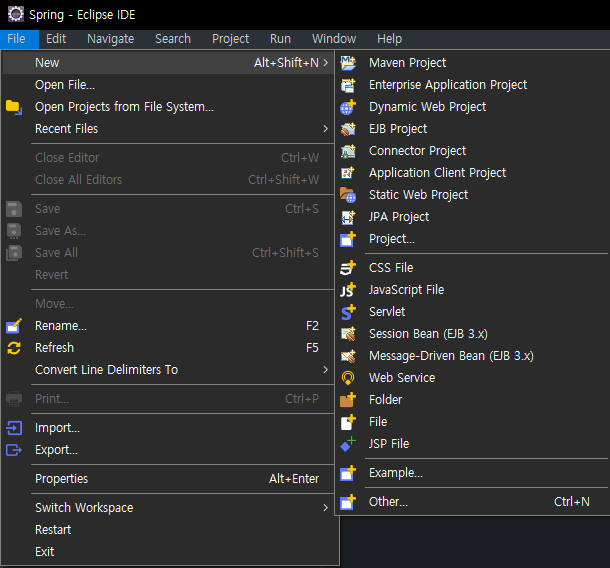Create a new CSS File
This screenshot has width=610, height=568.
(x=473, y=268)
